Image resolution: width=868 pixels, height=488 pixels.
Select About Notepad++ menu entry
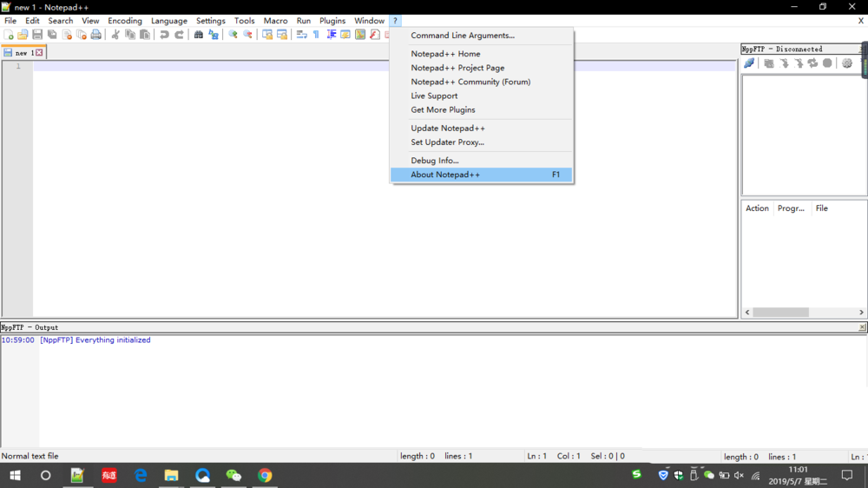(x=481, y=175)
